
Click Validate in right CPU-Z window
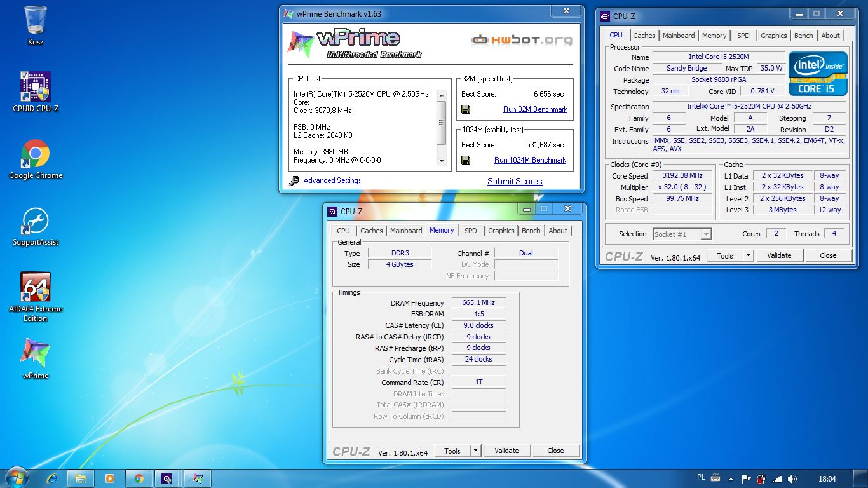779,255
